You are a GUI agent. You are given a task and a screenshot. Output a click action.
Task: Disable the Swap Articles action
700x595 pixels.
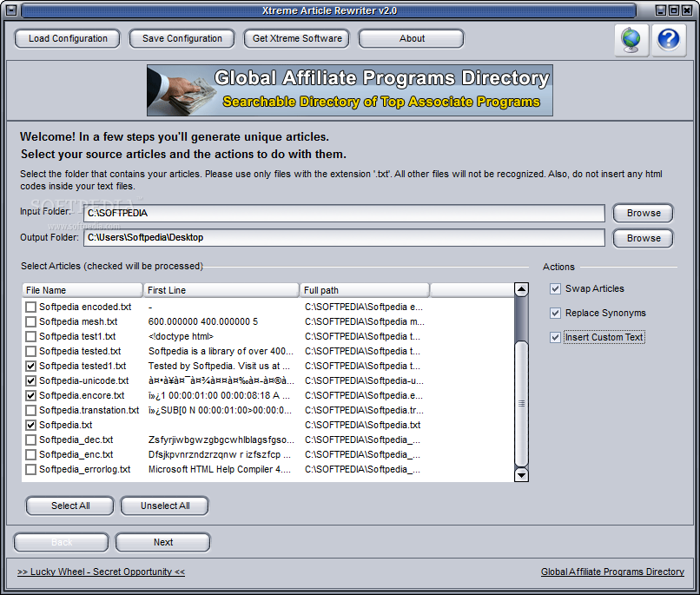[555, 288]
